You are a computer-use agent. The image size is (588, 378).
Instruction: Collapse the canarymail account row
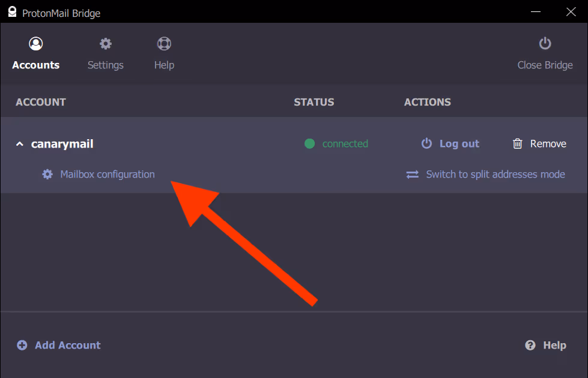tap(19, 144)
